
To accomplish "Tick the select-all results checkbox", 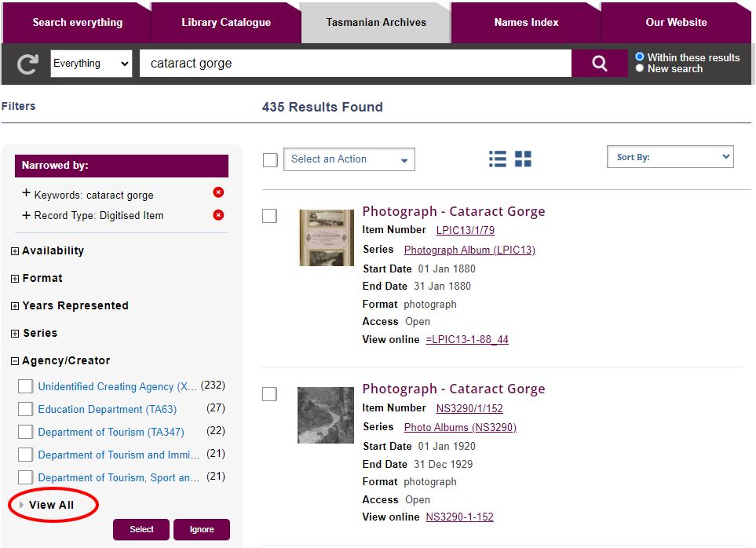I will [x=270, y=159].
